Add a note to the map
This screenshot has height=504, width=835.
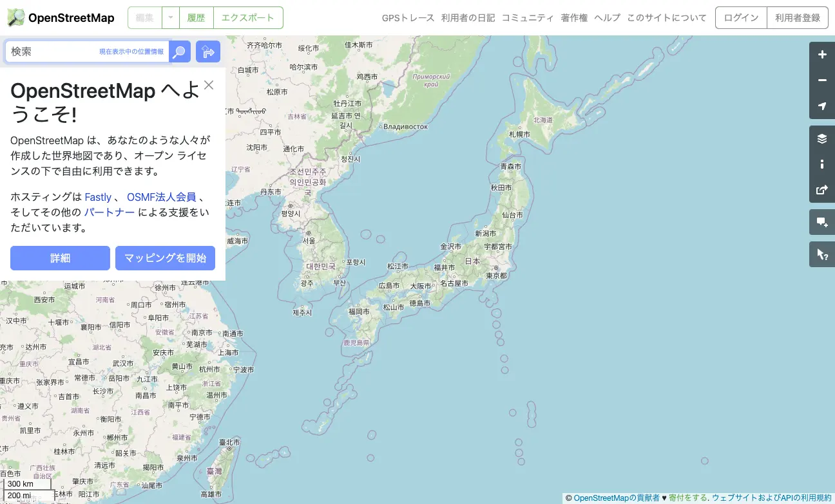point(821,222)
